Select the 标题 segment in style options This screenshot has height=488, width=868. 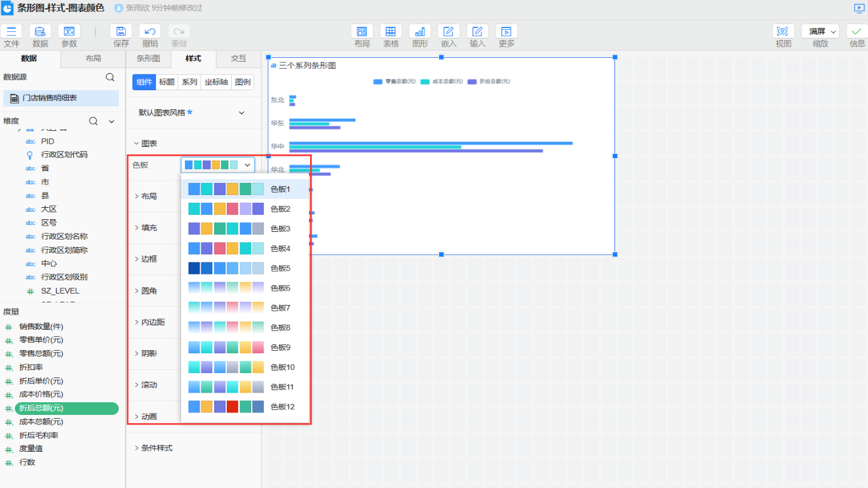pyautogui.click(x=166, y=82)
